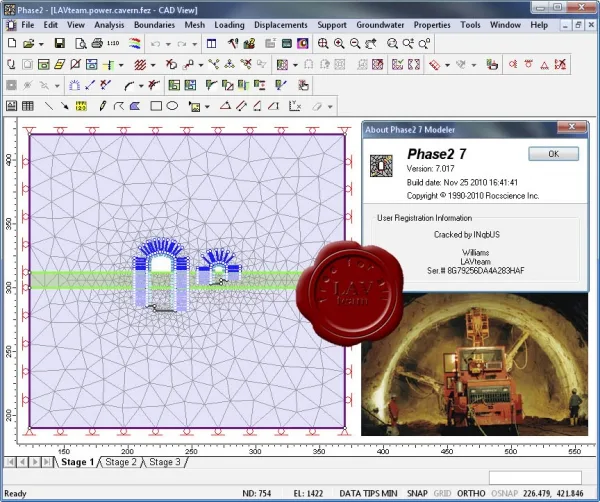Image resolution: width=600 pixels, height=502 pixels.
Task: Select the rectangle drawing tool
Action: [x=156, y=106]
